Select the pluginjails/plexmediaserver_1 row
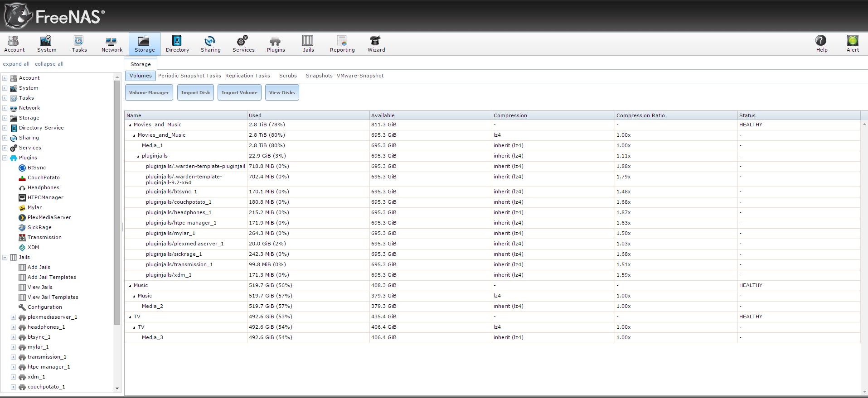This screenshot has height=398, width=868. click(x=492, y=244)
